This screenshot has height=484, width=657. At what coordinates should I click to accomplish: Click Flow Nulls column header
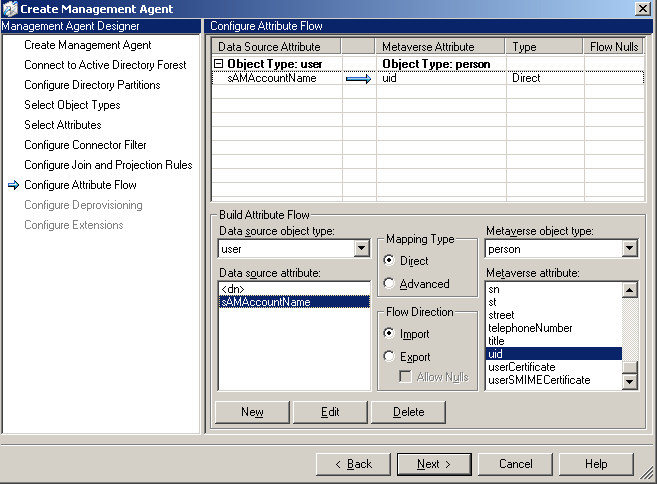click(614, 47)
